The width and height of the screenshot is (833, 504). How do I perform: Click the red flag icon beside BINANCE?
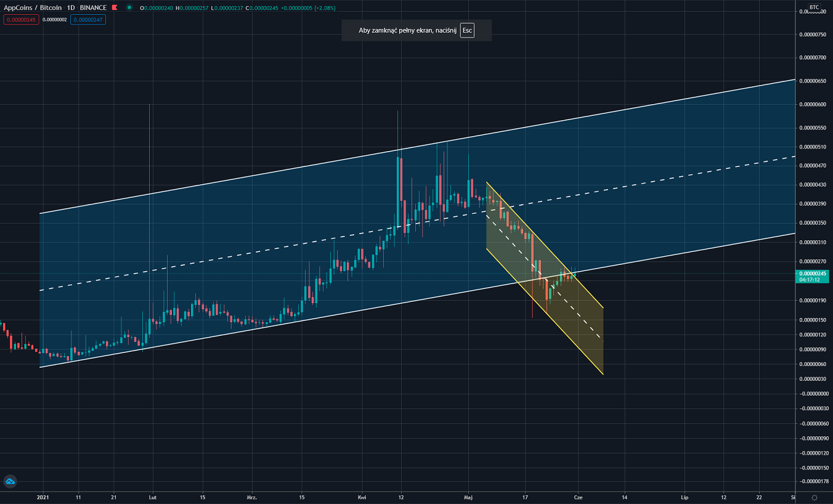pyautogui.click(x=115, y=8)
